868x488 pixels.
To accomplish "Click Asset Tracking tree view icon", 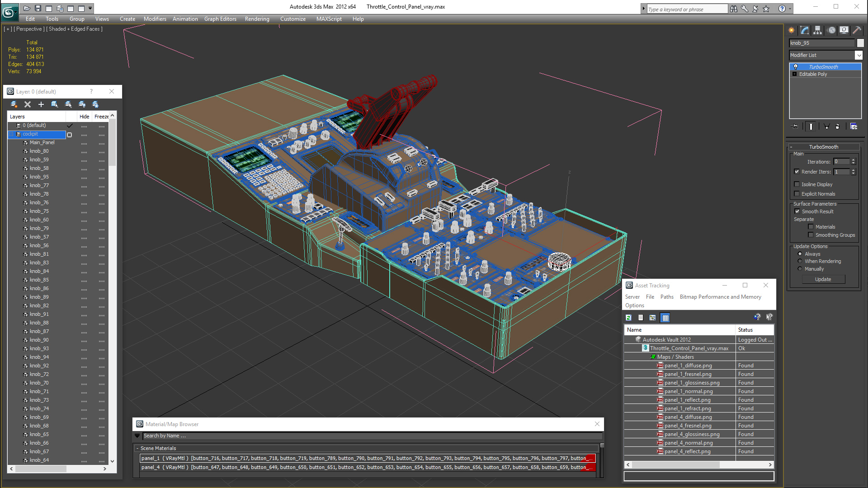I will pos(652,318).
